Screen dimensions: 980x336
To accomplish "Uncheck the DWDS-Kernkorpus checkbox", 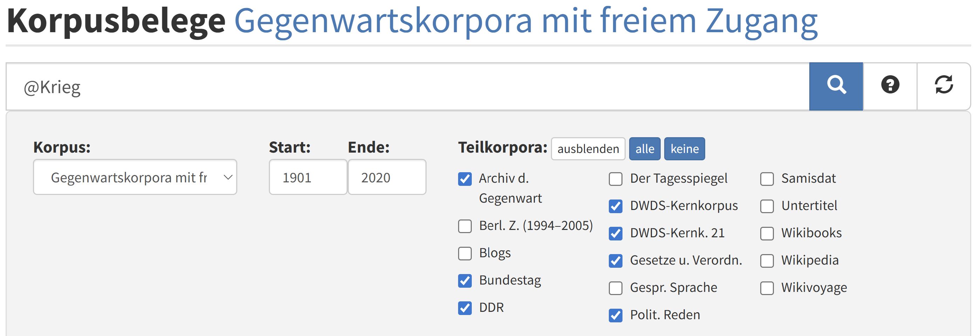I will click(615, 206).
